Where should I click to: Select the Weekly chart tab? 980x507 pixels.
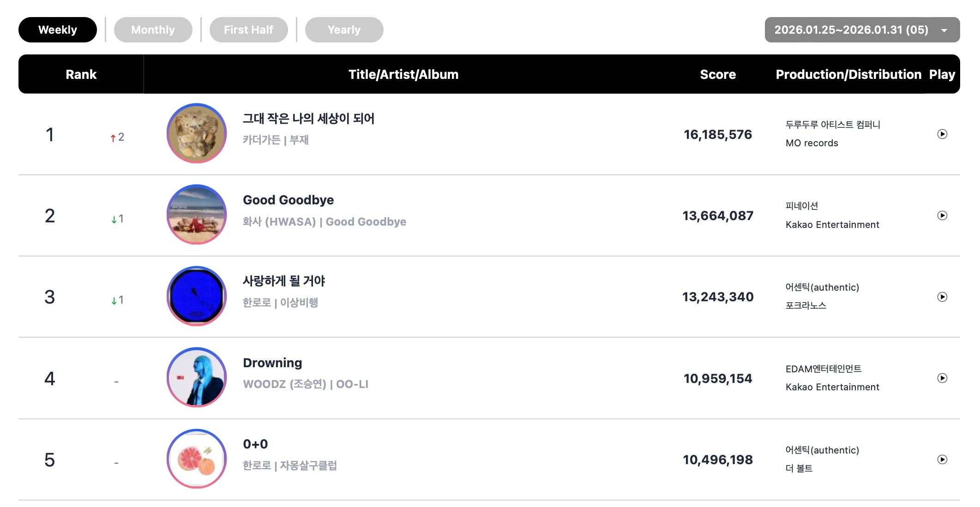(58, 30)
